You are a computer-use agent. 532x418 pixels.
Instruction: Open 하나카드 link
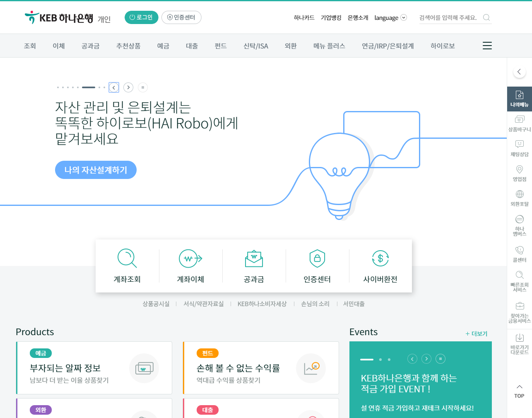coord(304,17)
